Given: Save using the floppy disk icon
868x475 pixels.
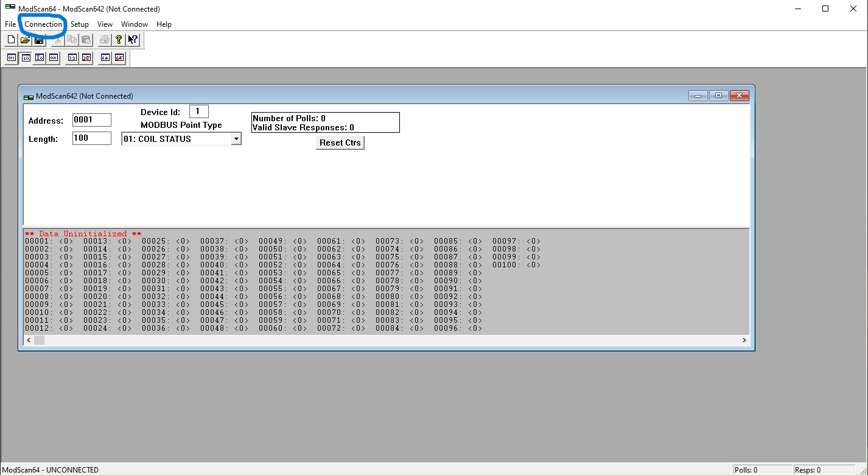Looking at the screenshot, I should pyautogui.click(x=39, y=40).
